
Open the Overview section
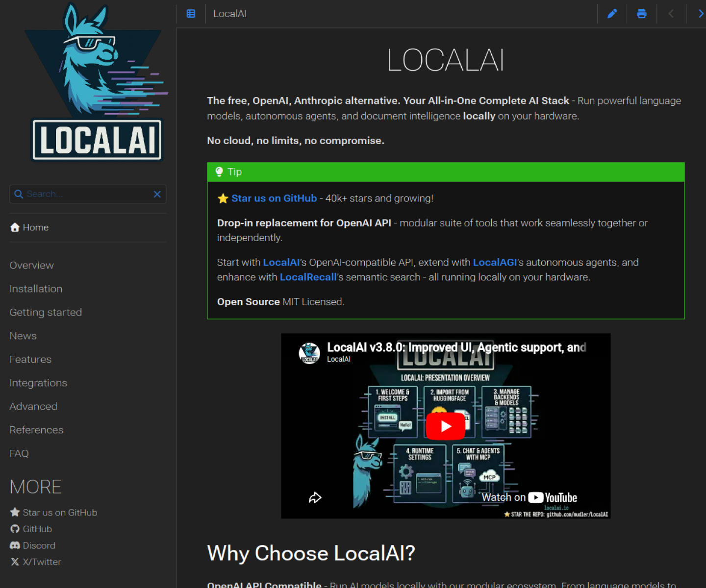(x=31, y=265)
